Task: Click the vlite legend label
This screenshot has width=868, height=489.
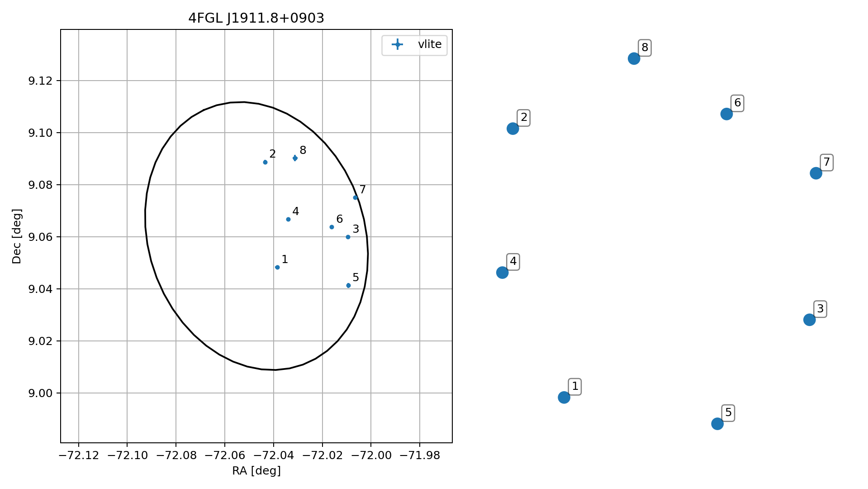Action: pos(430,44)
